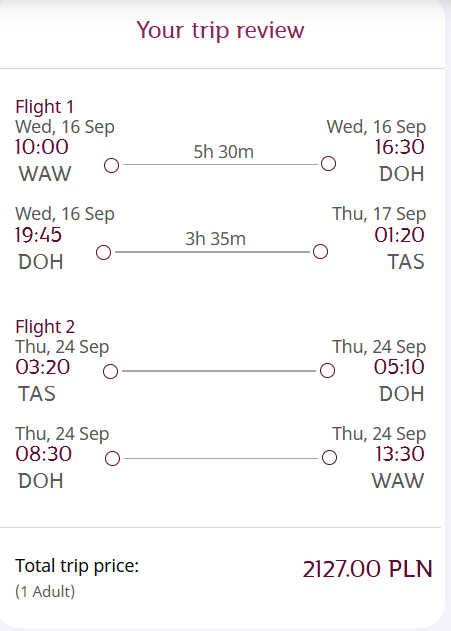Click the DOH arrival circle marker at 16:30
Viewport: 451px width, 631px height.
(x=328, y=164)
